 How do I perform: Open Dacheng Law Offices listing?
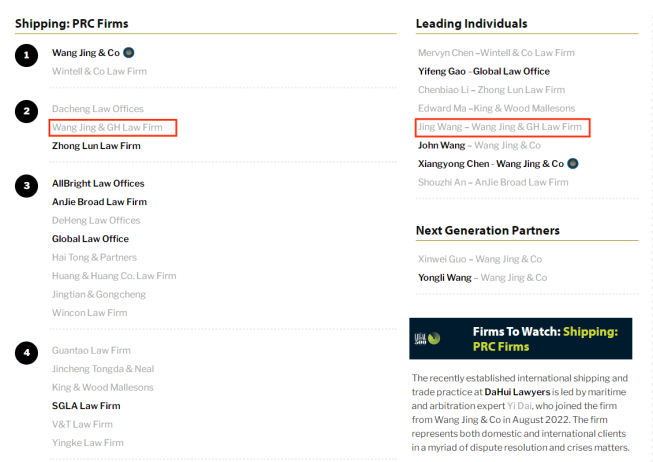click(x=97, y=109)
